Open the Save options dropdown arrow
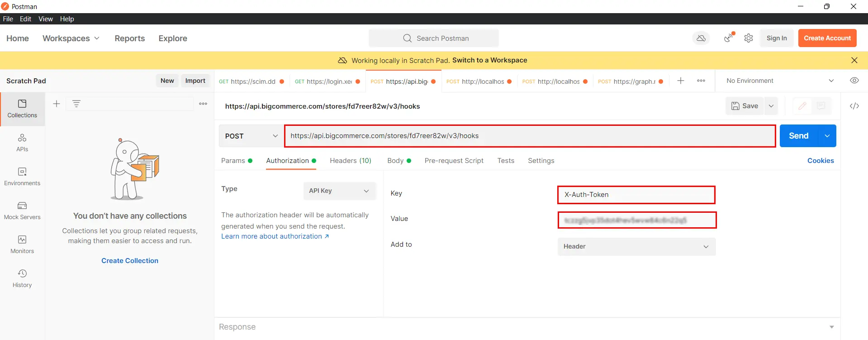 771,106
